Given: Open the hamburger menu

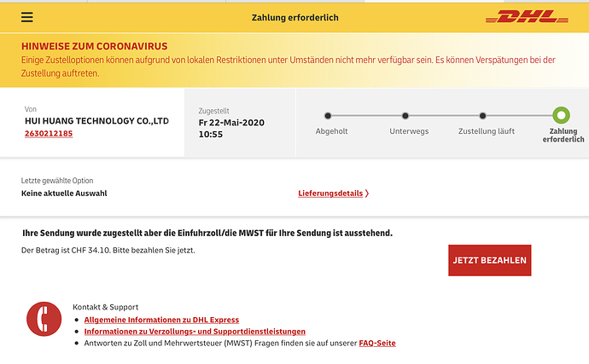Looking at the screenshot, I should pos(27,17).
